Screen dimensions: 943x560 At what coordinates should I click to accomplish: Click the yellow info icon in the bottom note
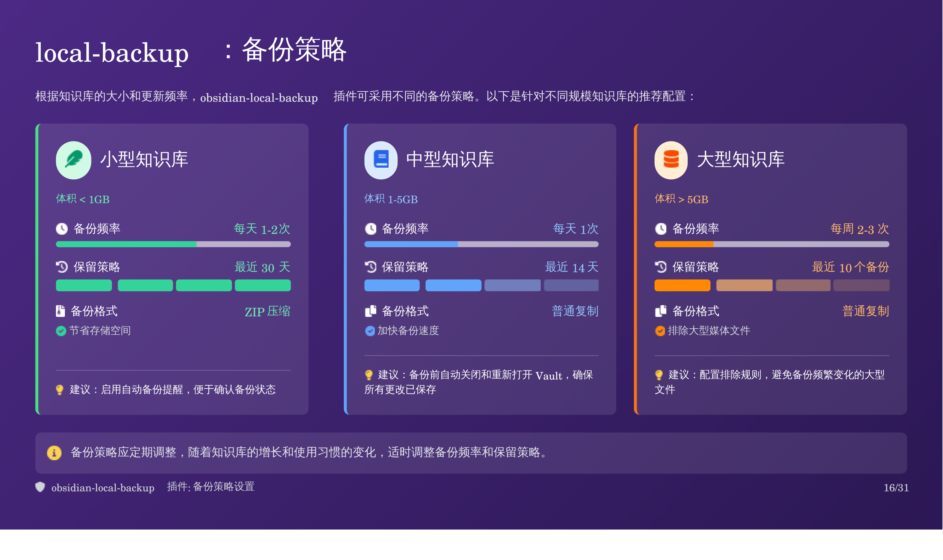54,452
